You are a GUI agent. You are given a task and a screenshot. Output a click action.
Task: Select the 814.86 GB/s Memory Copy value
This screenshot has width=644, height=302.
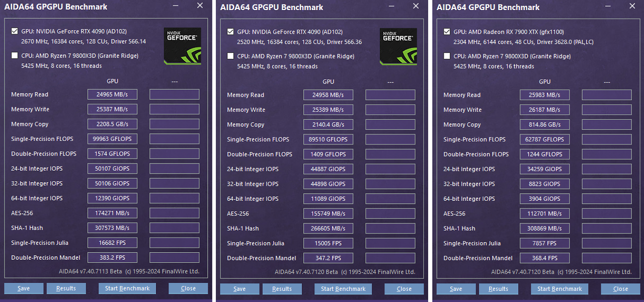[544, 124]
